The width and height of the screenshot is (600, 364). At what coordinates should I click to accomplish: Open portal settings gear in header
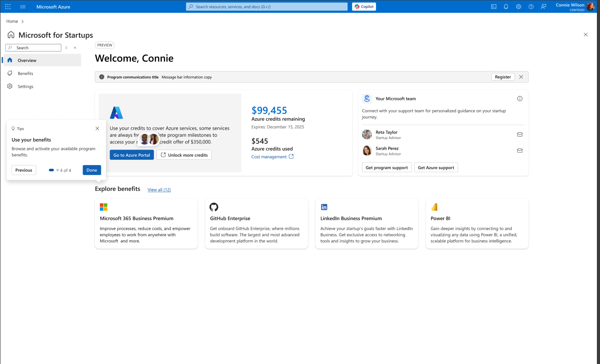click(518, 7)
